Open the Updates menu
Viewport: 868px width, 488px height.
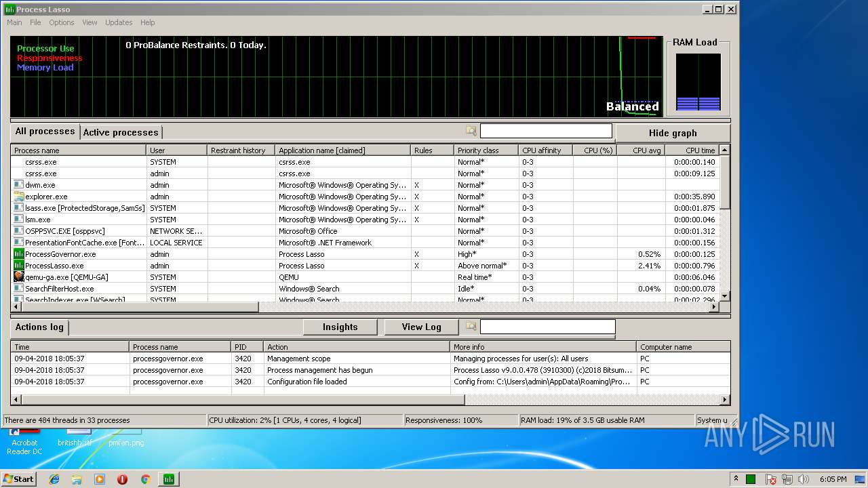(119, 22)
